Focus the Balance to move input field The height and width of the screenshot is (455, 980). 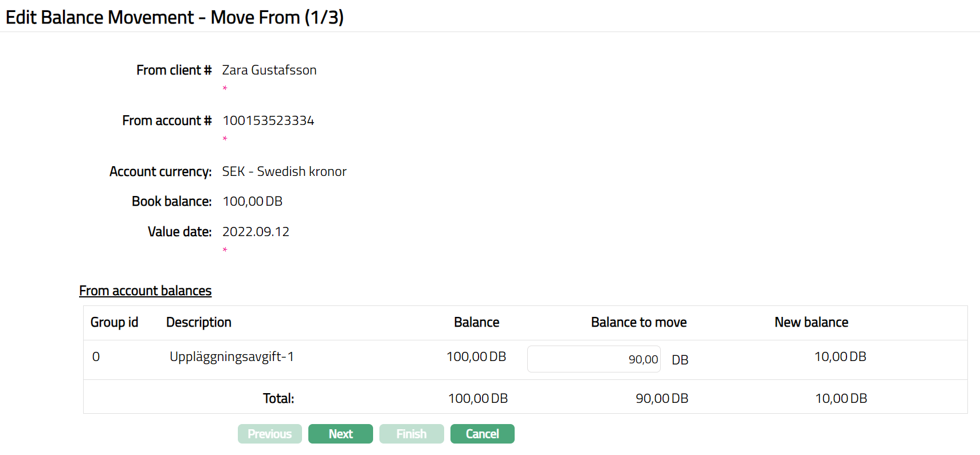(593, 359)
